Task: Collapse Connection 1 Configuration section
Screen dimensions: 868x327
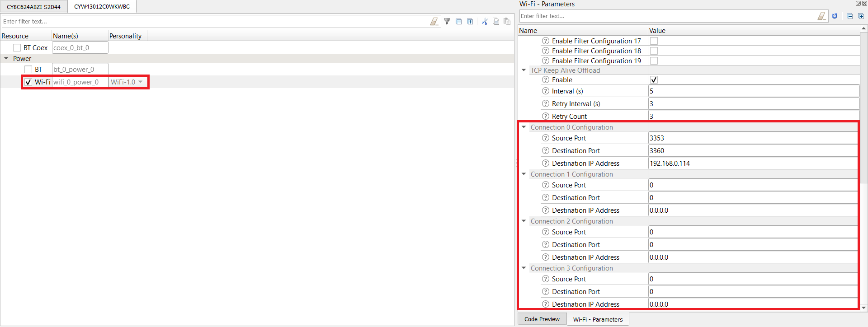Action: coord(524,174)
